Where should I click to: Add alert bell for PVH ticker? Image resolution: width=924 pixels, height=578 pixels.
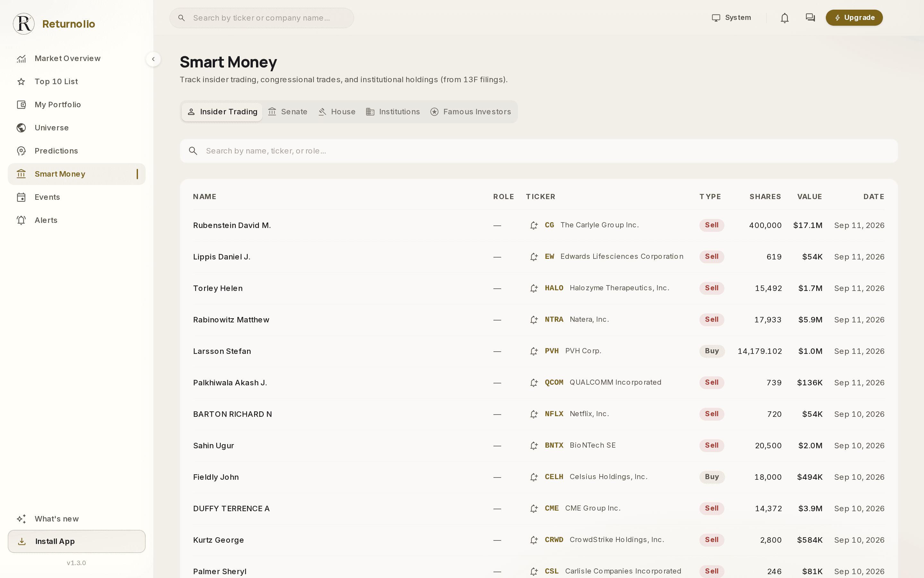point(534,351)
